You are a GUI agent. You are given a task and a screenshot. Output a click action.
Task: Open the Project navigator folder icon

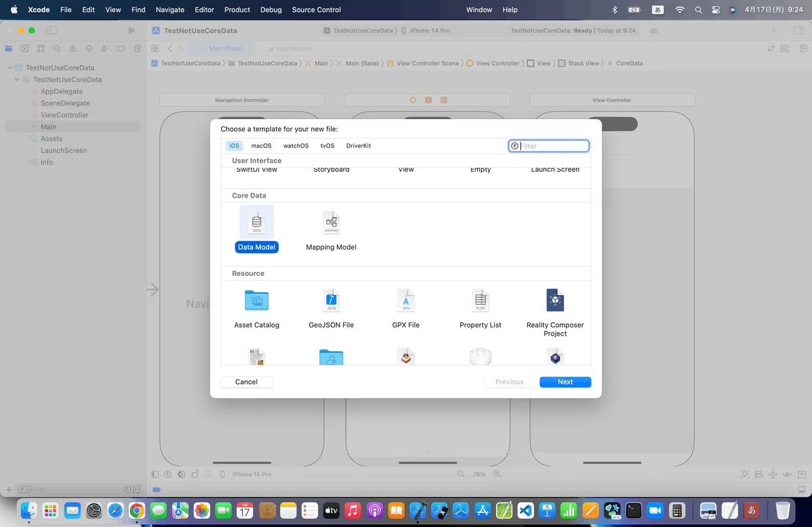9,49
